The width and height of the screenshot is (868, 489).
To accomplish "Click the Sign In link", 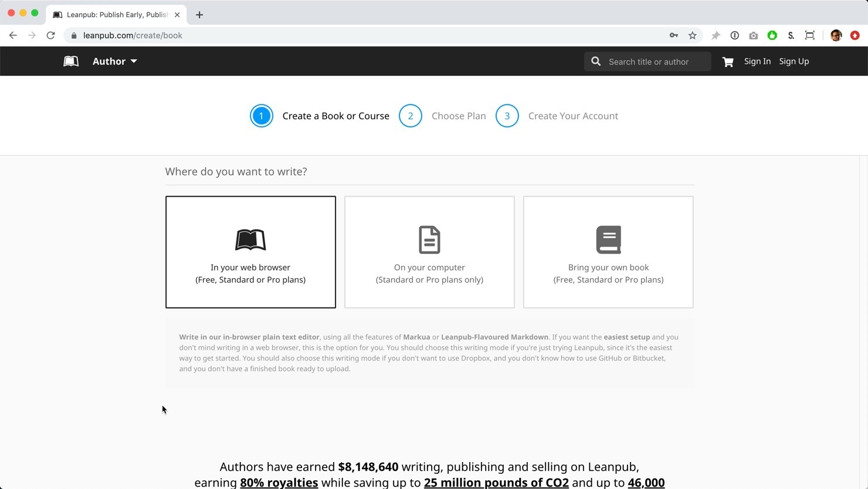I will pos(757,62).
